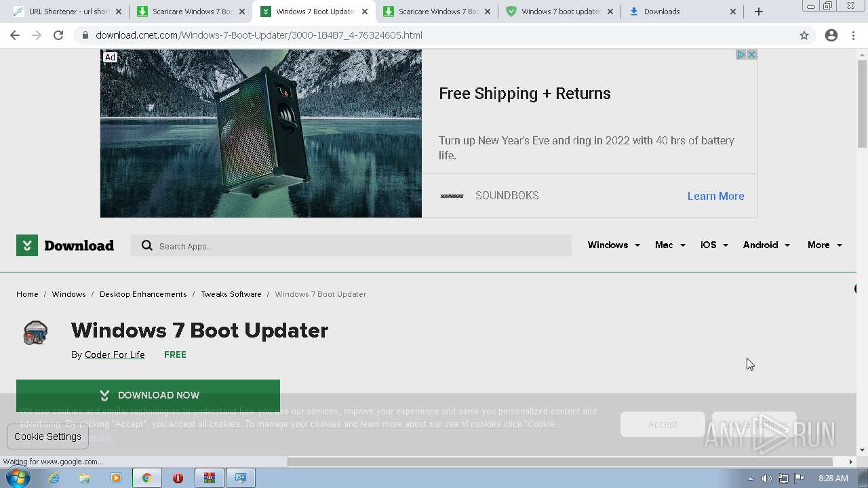Open the WinRAR taskbar icon
Viewport: 868px width, 488px height.
[x=209, y=478]
